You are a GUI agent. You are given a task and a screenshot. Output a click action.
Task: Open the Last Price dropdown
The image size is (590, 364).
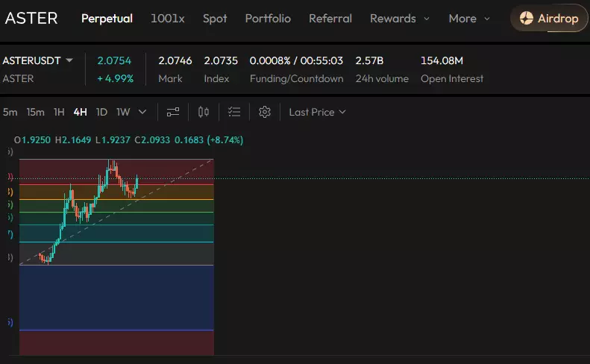(318, 112)
